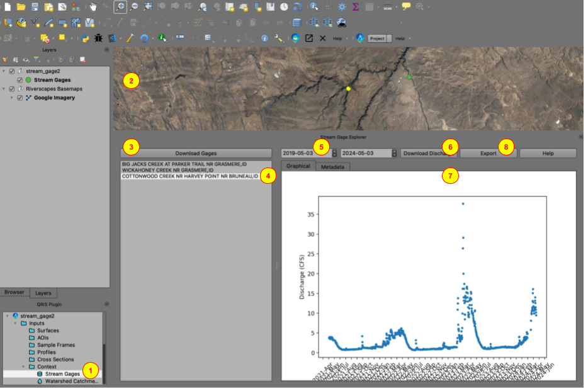Collapse Riverscapes Basemaps group in Layers
This screenshot has width=588, height=391.
tap(4, 89)
